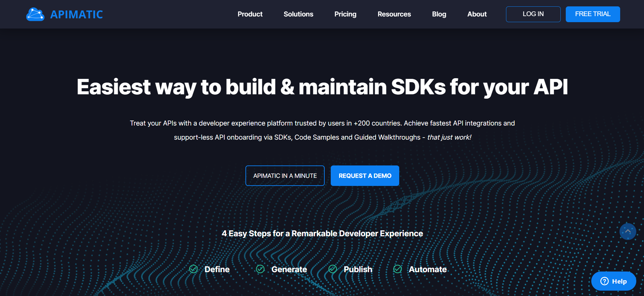Click the scroll-to-top chevron button
644x296 pixels.
click(x=628, y=232)
